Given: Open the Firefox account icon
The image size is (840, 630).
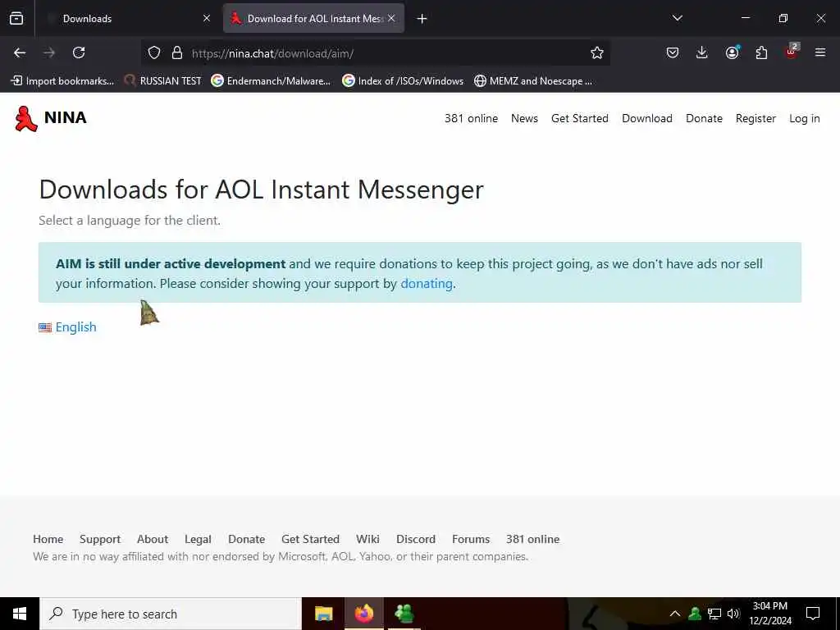Looking at the screenshot, I should point(732,52).
